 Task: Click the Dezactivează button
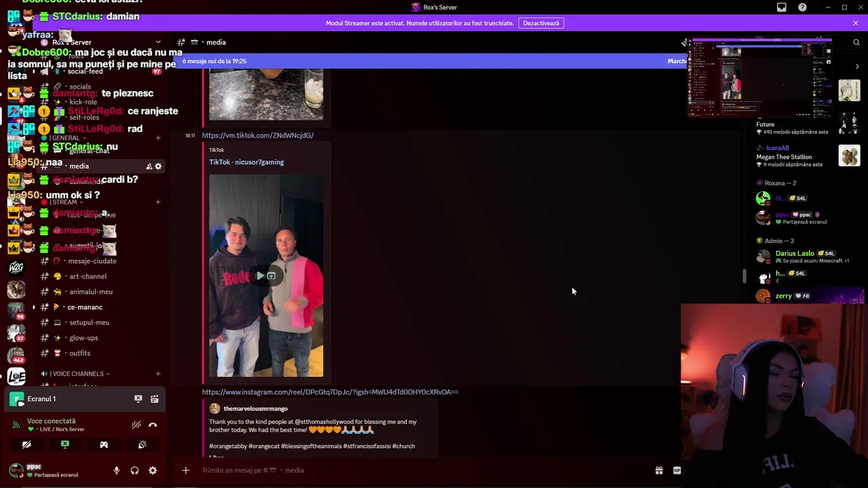541,23
